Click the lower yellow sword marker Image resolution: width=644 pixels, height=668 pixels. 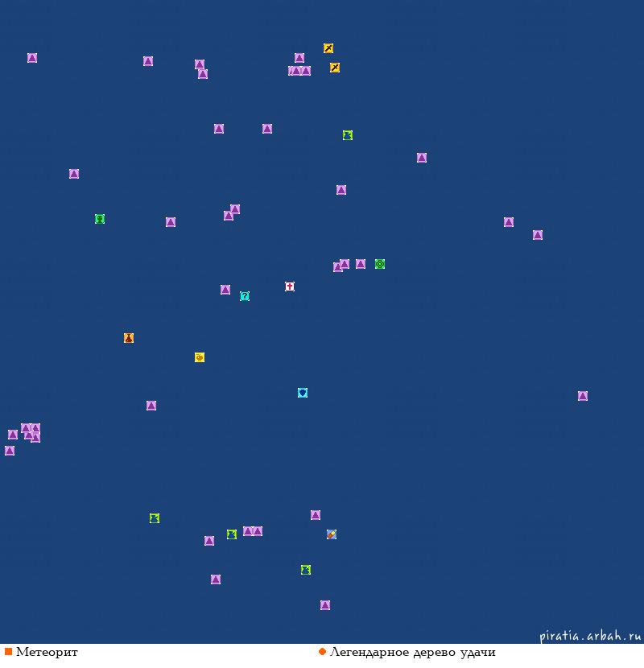(x=335, y=68)
